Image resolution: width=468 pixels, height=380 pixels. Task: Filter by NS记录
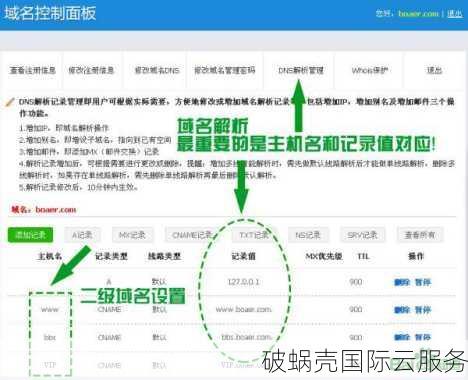(308, 235)
